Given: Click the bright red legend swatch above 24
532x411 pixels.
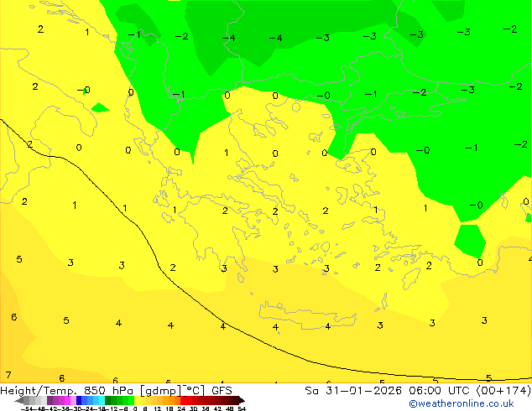Looking at the screenshot, I should click(x=184, y=400).
